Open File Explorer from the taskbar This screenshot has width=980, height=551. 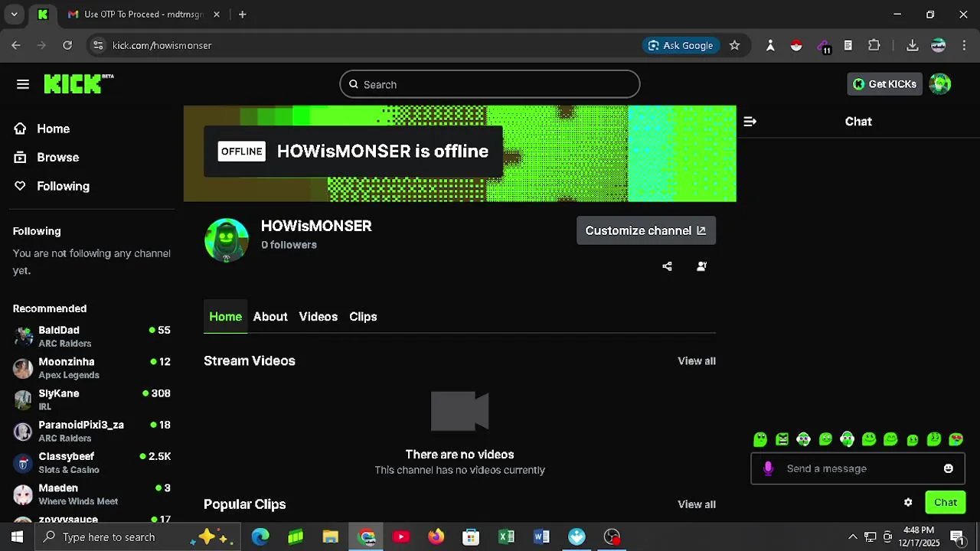click(x=330, y=537)
